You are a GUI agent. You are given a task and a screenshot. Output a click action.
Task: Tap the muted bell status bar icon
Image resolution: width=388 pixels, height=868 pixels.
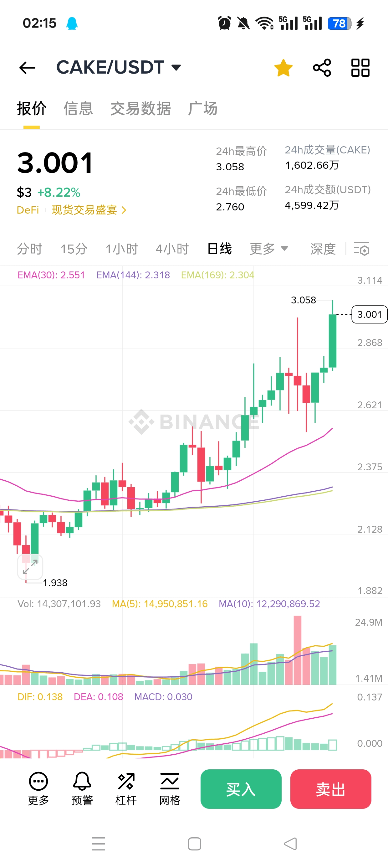(243, 23)
